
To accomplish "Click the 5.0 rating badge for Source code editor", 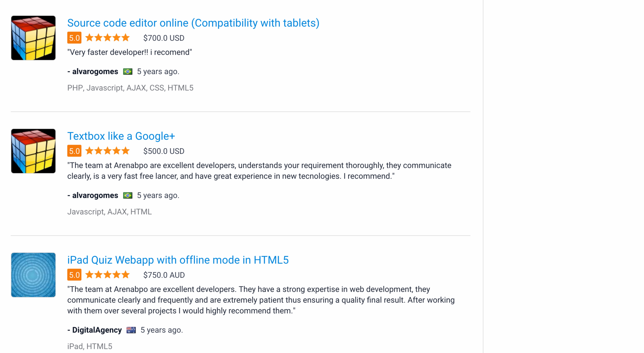I will coord(74,38).
